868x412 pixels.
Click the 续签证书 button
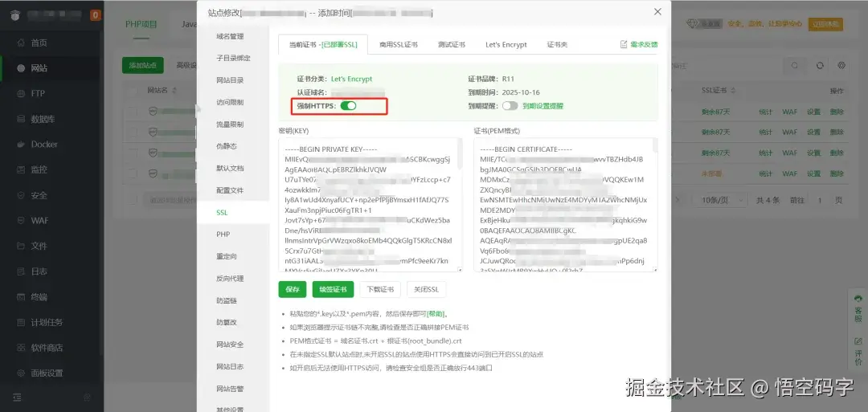click(333, 289)
